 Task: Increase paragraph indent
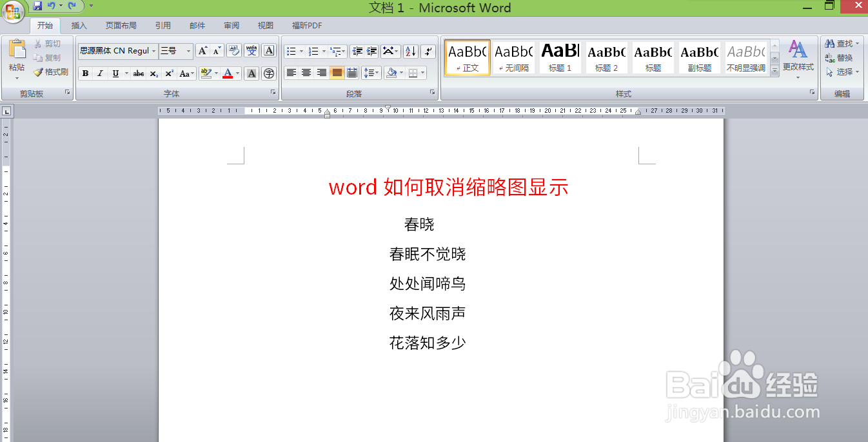point(372,51)
